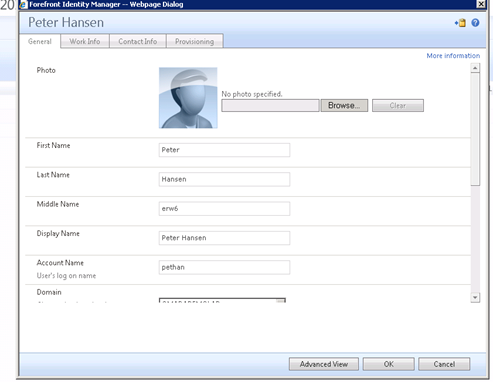Viewport: 493px width, 382px height.
Task: Click the Browse... photo button
Action: pos(344,105)
